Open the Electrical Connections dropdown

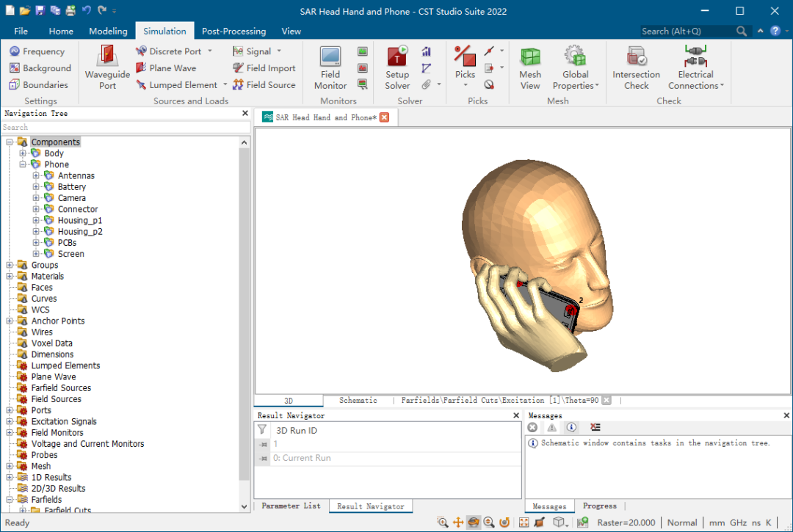[696, 81]
